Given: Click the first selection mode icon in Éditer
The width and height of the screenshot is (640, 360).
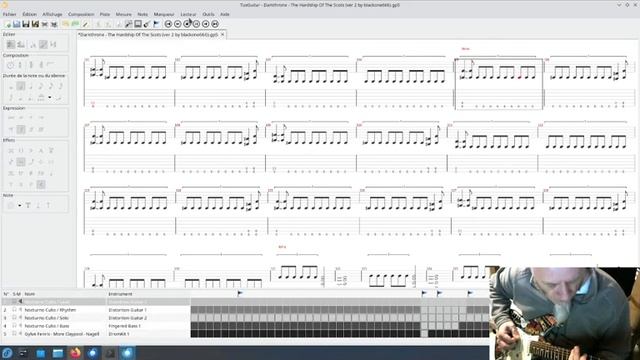Looking at the screenshot, I should point(11,44).
